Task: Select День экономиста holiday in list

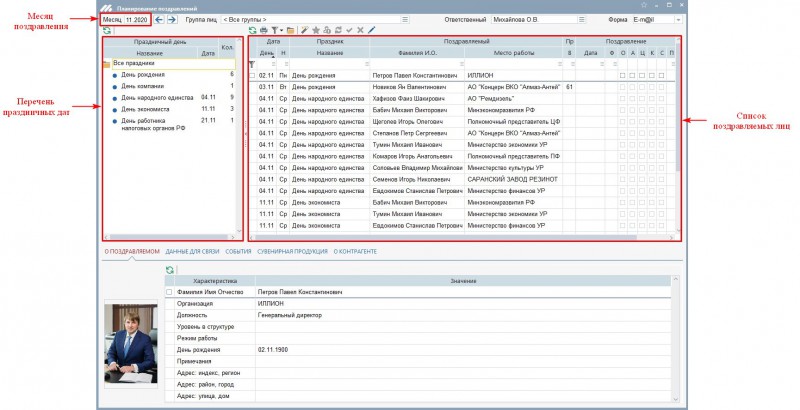Action: coord(145,109)
